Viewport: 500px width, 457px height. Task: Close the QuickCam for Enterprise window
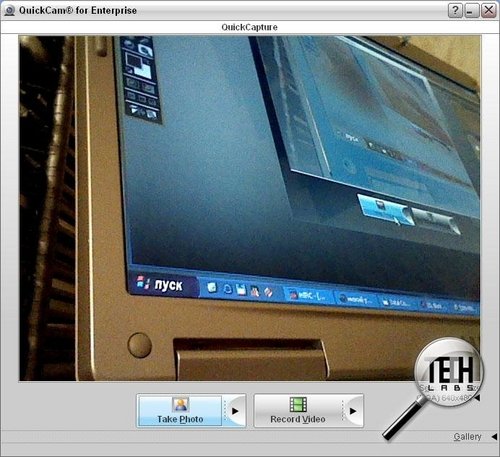489,10
